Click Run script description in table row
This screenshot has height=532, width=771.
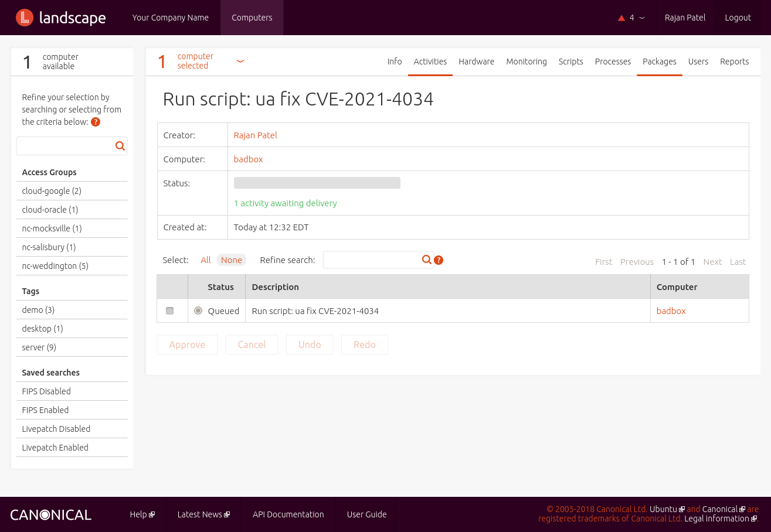(315, 311)
